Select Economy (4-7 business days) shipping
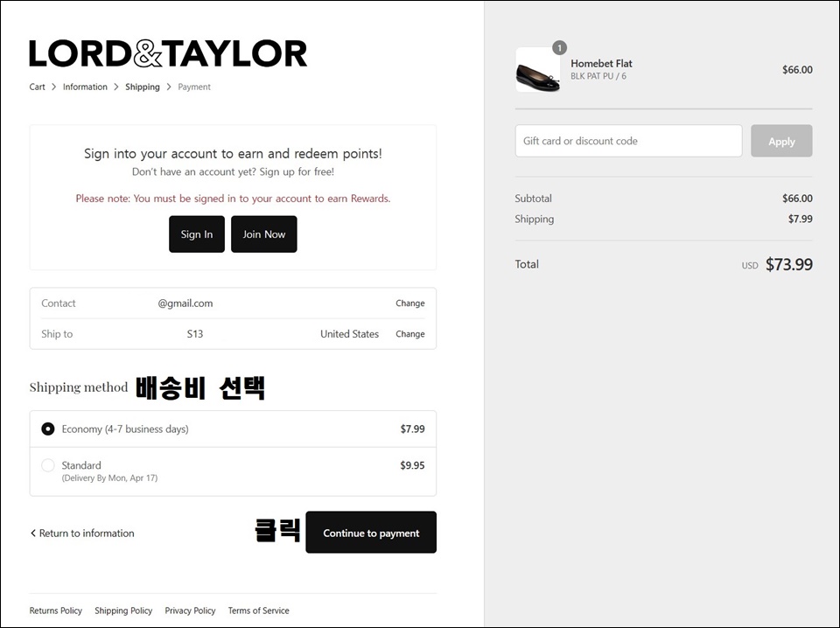840x628 pixels. tap(47, 429)
